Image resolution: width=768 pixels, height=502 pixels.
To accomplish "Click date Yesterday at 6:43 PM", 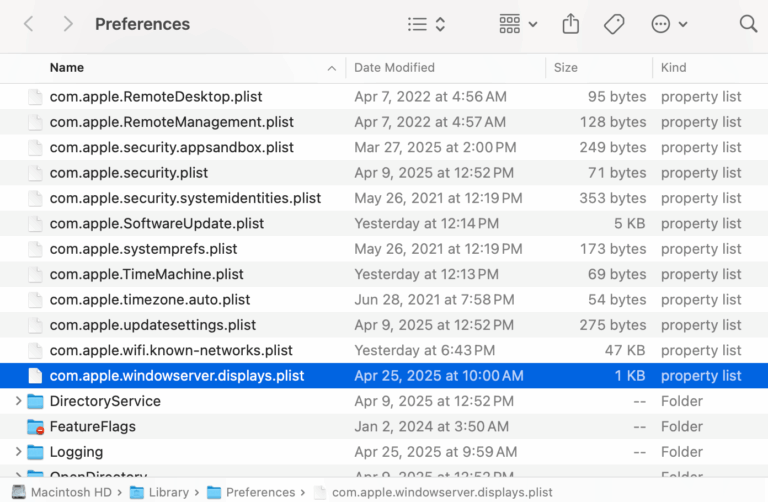I will click(x=425, y=351).
